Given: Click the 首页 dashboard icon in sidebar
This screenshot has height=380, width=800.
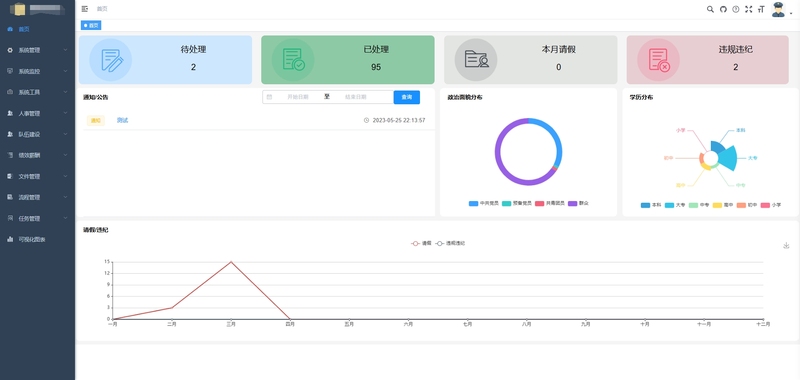Looking at the screenshot, I should click(x=10, y=29).
